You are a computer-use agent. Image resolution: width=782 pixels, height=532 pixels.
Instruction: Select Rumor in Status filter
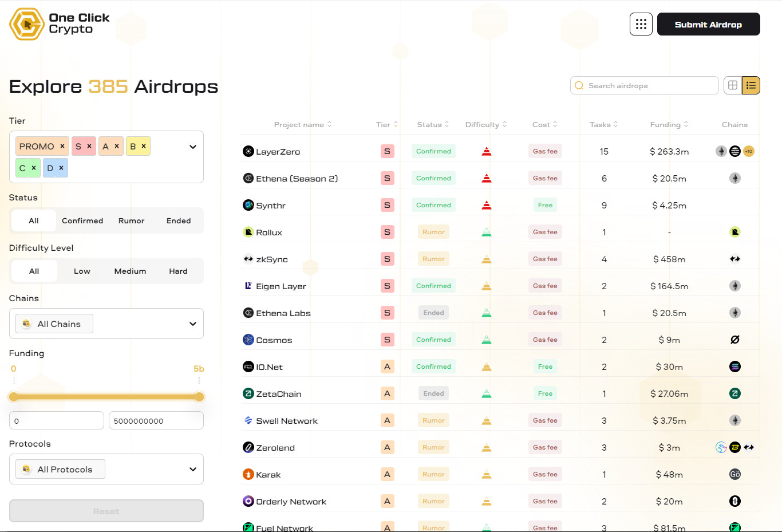click(131, 220)
